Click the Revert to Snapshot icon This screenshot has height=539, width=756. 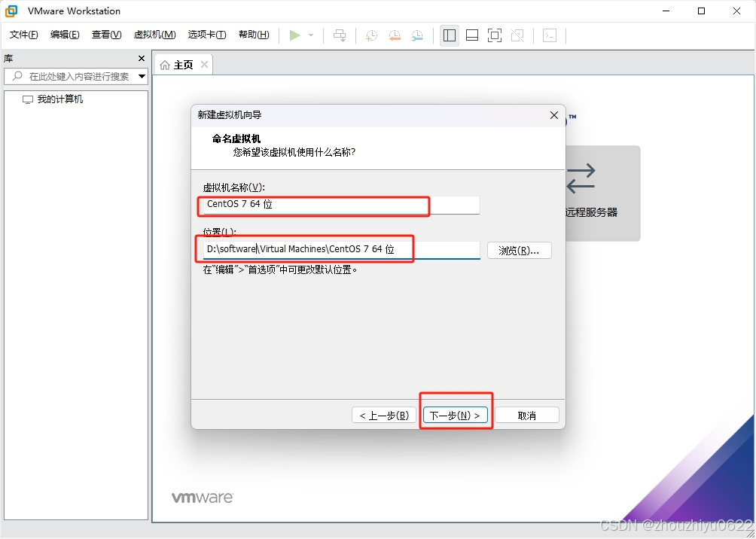(x=395, y=35)
